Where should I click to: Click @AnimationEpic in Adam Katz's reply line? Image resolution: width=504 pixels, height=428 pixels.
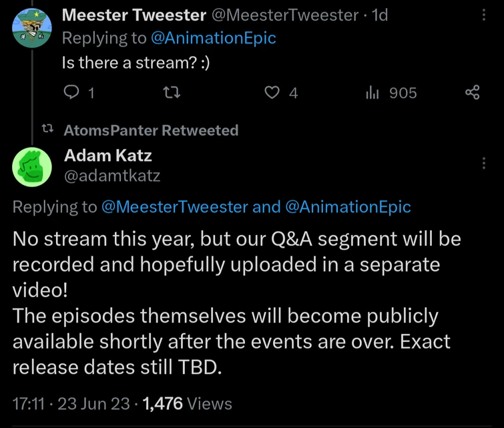point(348,207)
